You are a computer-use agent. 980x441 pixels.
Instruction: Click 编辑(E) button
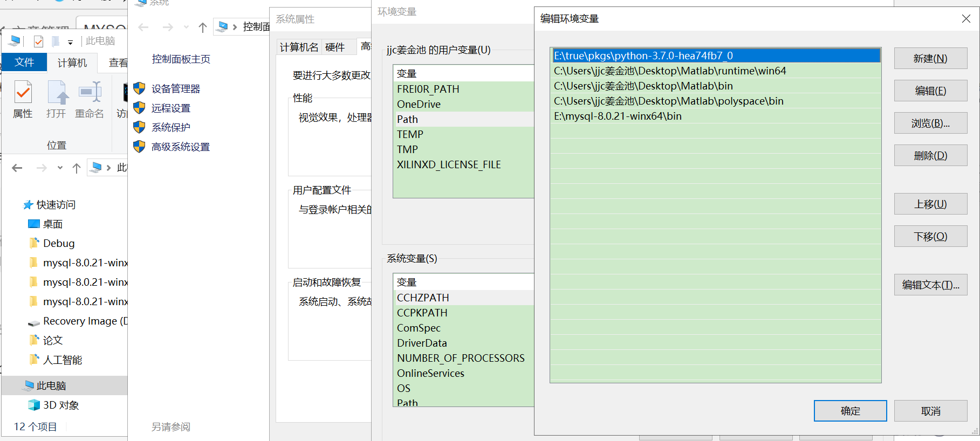pyautogui.click(x=930, y=91)
